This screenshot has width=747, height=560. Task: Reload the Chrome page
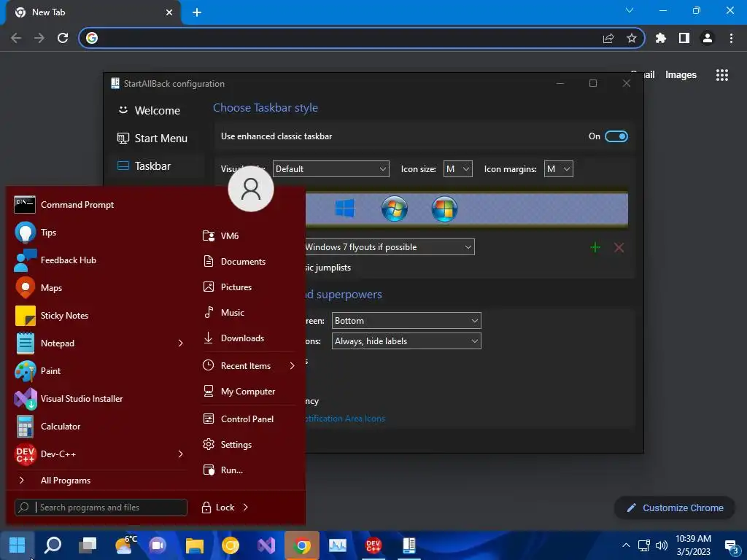pos(63,38)
